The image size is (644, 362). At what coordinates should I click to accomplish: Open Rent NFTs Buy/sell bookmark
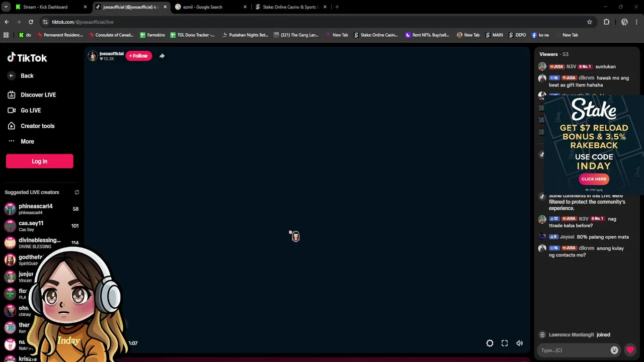(427, 35)
